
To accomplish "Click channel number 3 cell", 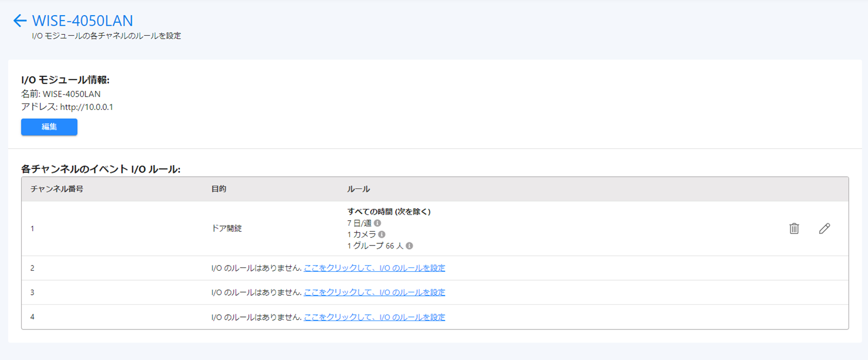I will 32,292.
